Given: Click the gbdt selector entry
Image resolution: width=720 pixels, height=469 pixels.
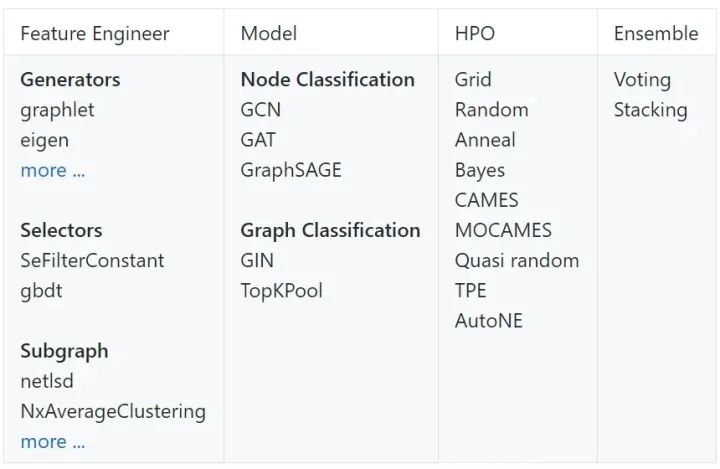Looking at the screenshot, I should [x=41, y=291].
